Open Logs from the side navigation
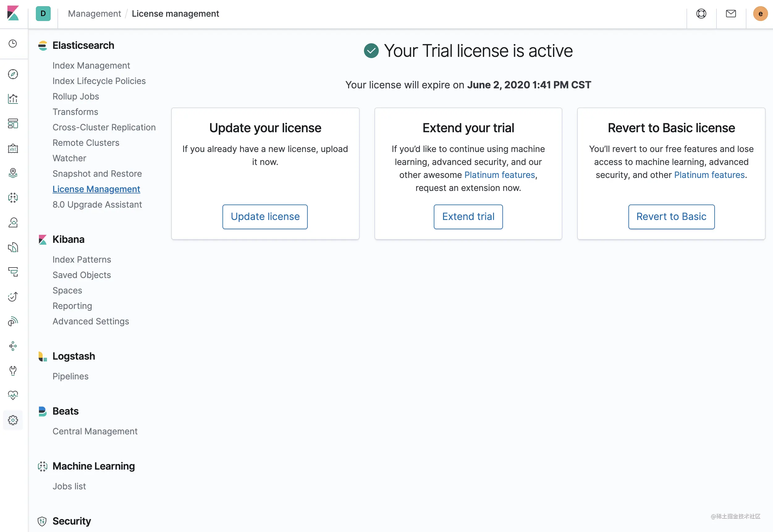The width and height of the screenshot is (773, 532). pyautogui.click(x=13, y=247)
